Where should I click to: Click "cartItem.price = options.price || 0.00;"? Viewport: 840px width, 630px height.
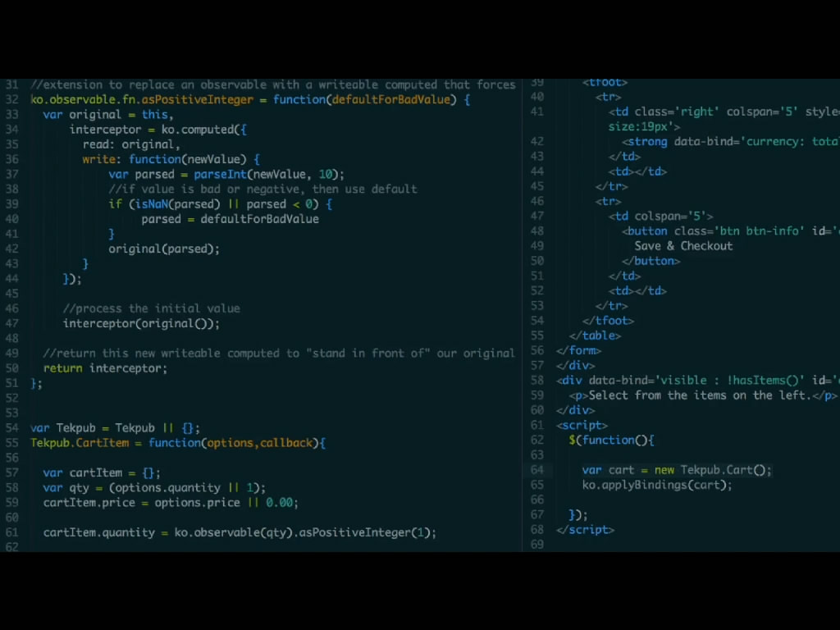pyautogui.click(x=171, y=503)
